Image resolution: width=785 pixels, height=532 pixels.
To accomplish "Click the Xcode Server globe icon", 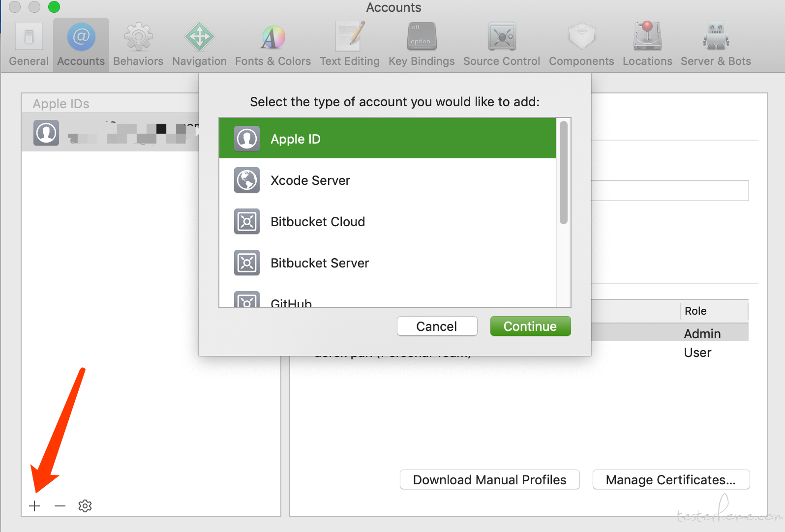I will [247, 180].
